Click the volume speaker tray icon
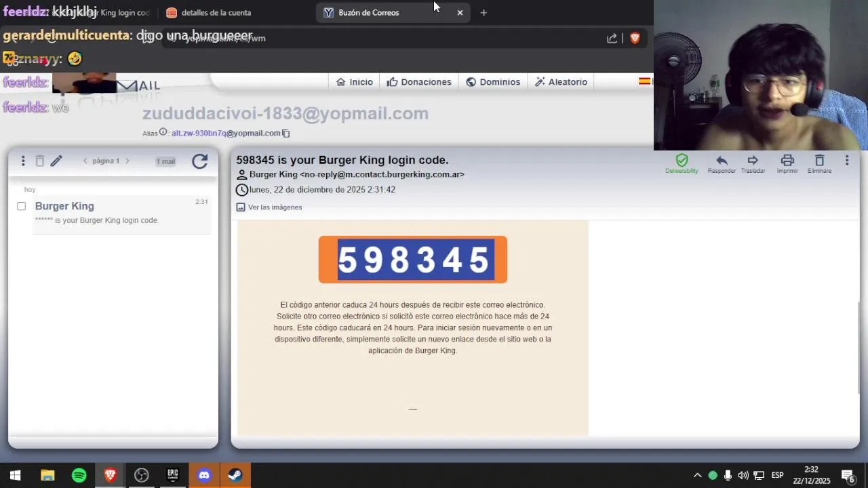This screenshot has height=488, width=868. 743,475
